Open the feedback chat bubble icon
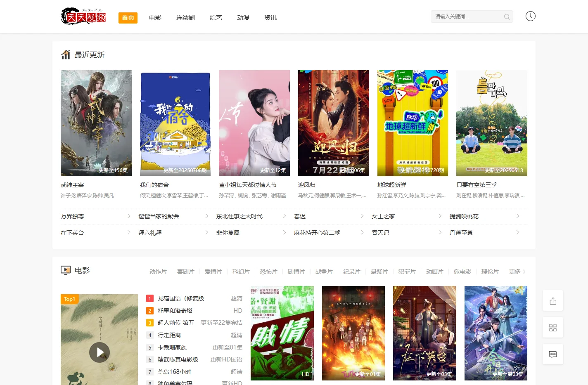Viewport: 588px width, 385px height. pyautogui.click(x=553, y=354)
